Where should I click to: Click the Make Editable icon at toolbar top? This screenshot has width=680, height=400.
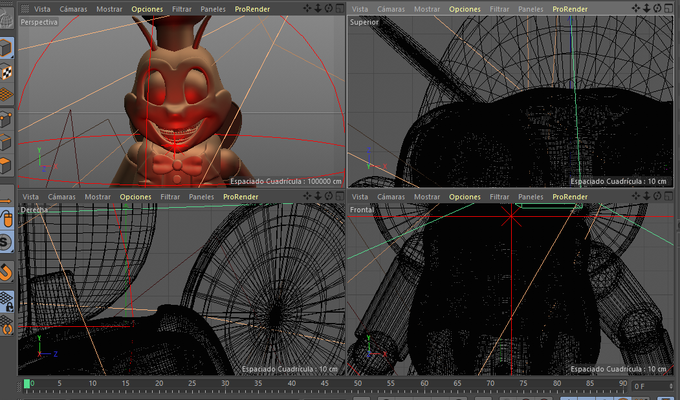click(x=6, y=18)
